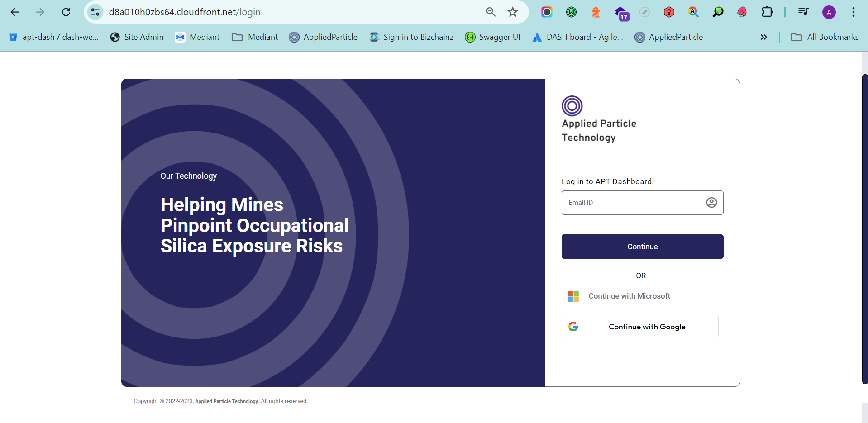Image resolution: width=868 pixels, height=423 pixels.
Task: Open the orange figure extension icon
Action: 596,12
